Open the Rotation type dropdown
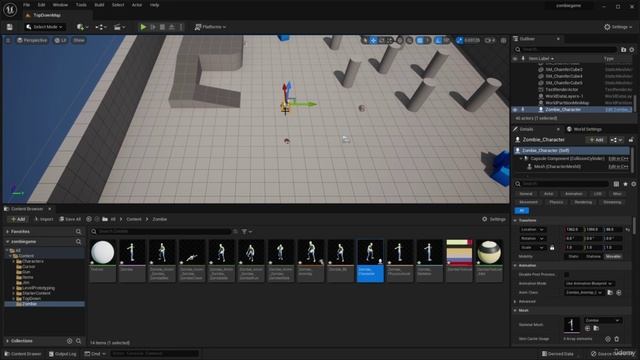This screenshot has width=640, height=360. click(x=533, y=238)
